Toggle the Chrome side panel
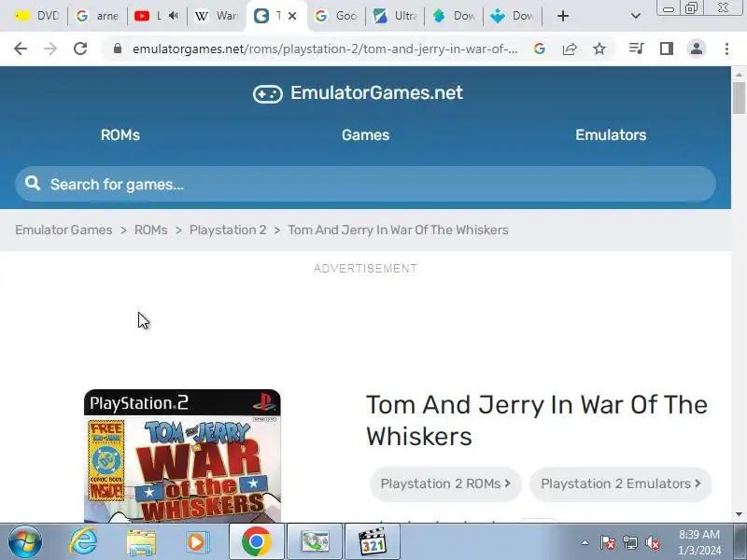This screenshot has height=560, width=747. pos(667,49)
